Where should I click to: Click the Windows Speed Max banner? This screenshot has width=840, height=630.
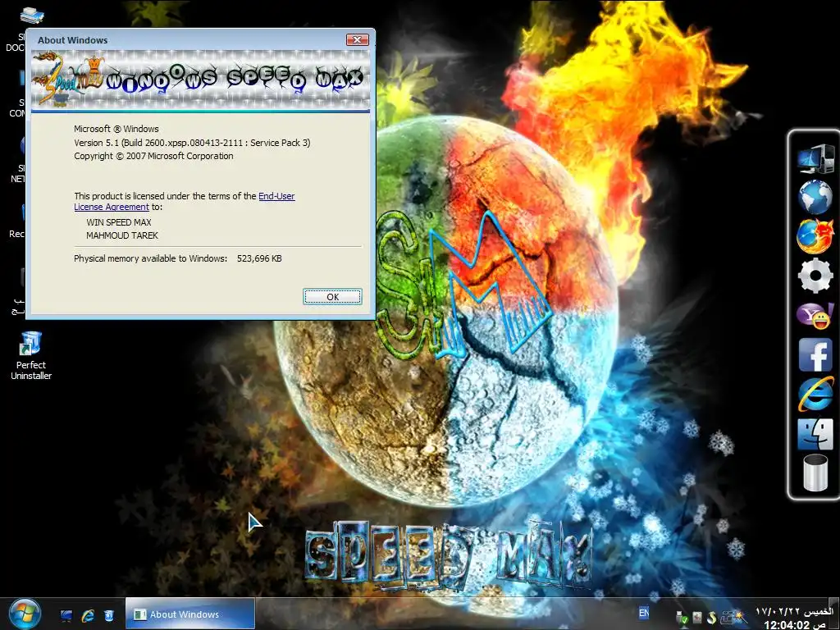[200, 80]
